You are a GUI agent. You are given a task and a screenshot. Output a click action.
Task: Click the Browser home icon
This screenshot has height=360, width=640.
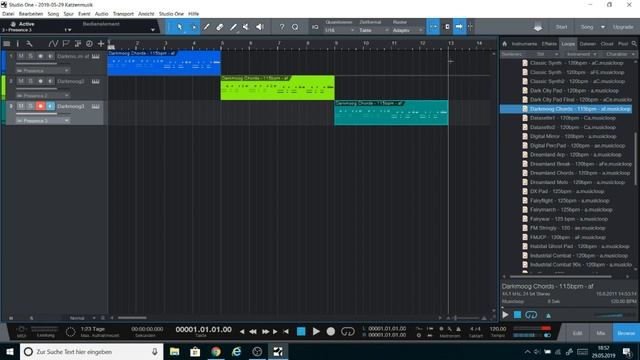[504, 43]
